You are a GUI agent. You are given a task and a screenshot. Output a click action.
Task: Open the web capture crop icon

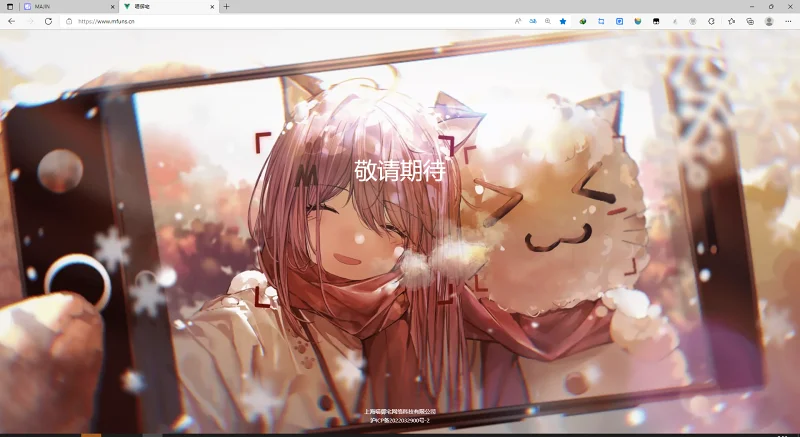pos(601,21)
